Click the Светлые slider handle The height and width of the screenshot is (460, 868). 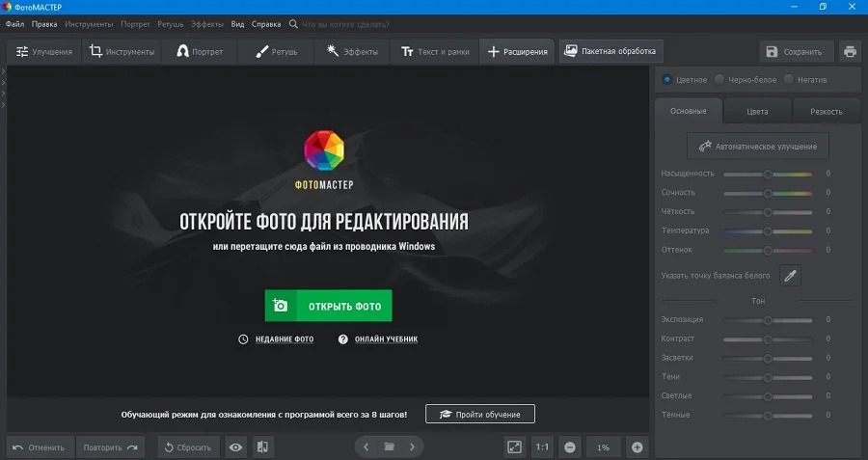click(768, 396)
